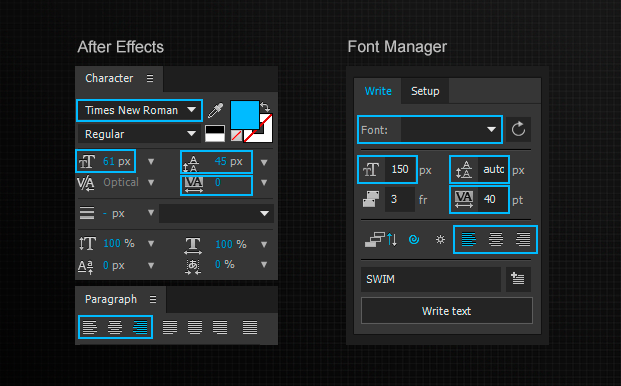Select the Setup tab in Font Manager
The image size is (621, 386).
pyautogui.click(x=425, y=91)
